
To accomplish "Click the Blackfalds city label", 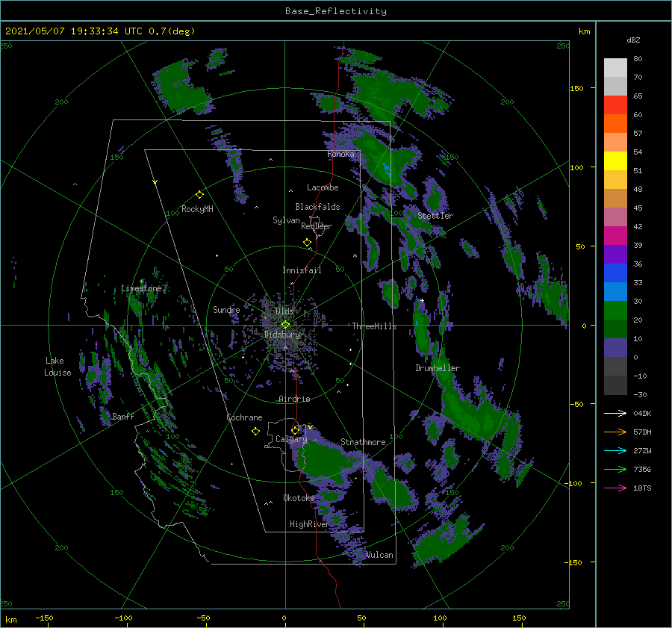I will pyautogui.click(x=317, y=207).
